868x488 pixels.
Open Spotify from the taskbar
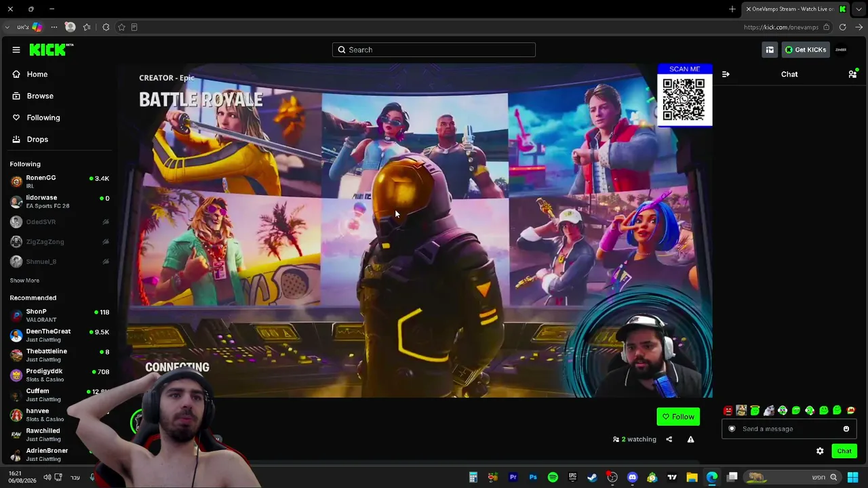point(553,477)
